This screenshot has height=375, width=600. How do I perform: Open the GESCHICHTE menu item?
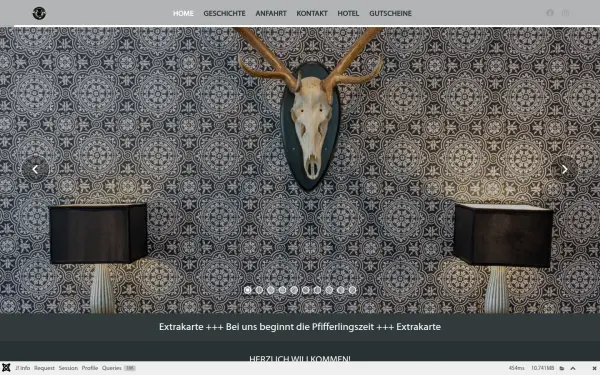[224, 13]
